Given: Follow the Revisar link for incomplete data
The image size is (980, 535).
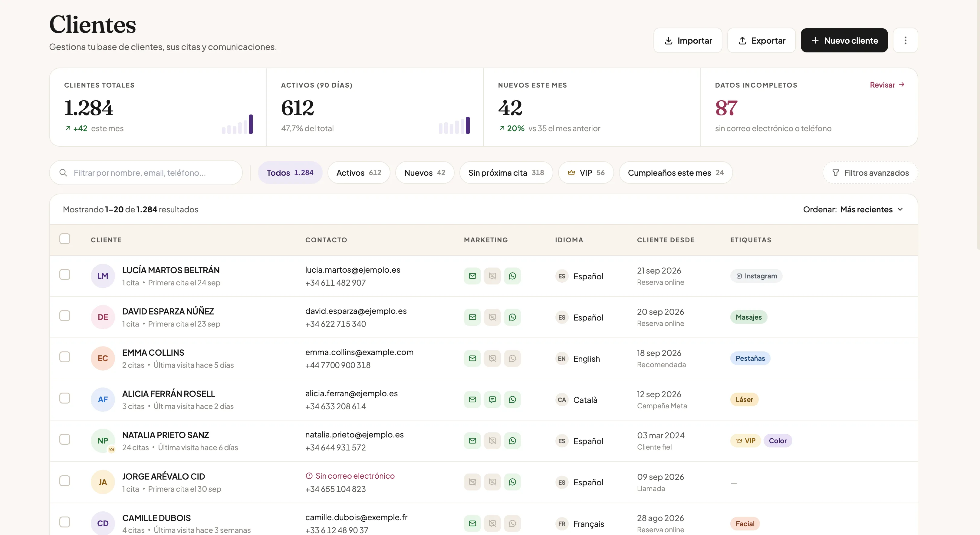Looking at the screenshot, I should pyautogui.click(x=887, y=85).
